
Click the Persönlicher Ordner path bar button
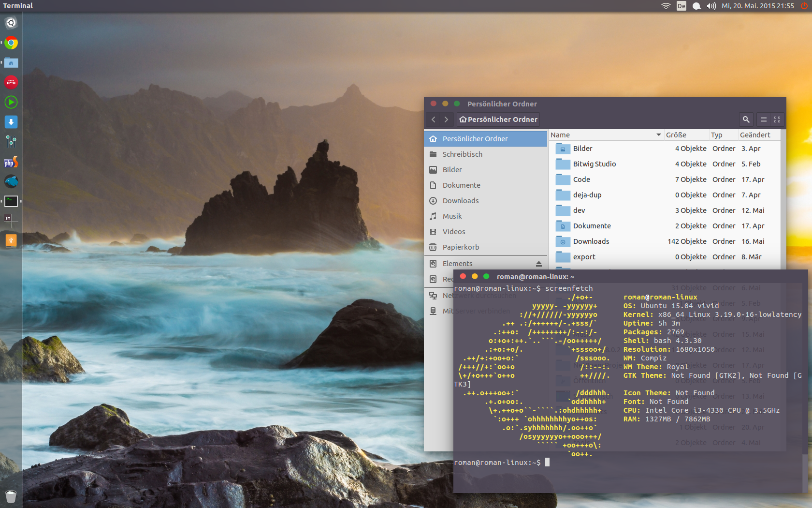(x=498, y=120)
